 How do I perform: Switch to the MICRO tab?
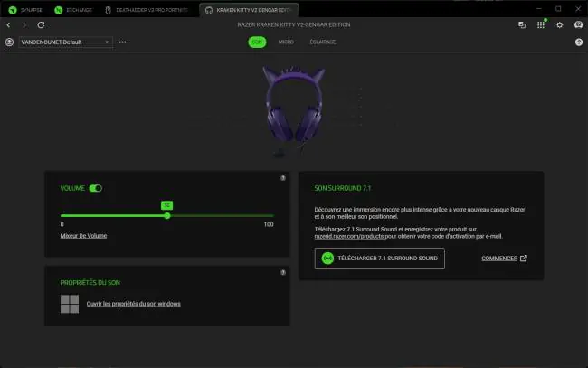coord(286,42)
